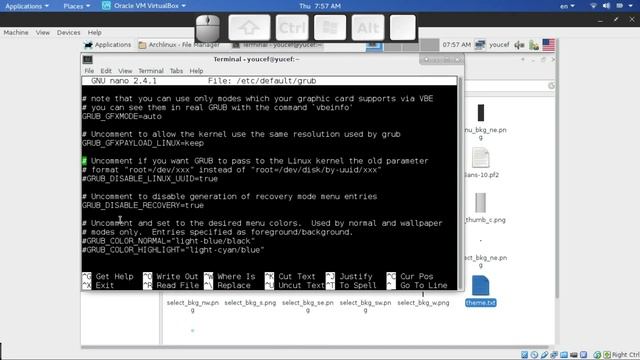Image resolution: width=640 pixels, height=360 pixels.
Task: Click the GRUB_GFXMODE=auto line in nano
Action: [122, 116]
